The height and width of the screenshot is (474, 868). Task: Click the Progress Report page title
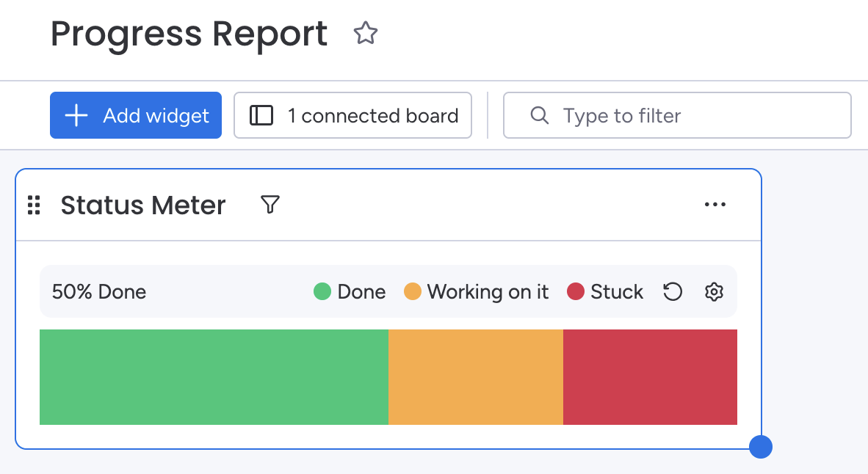(x=189, y=33)
